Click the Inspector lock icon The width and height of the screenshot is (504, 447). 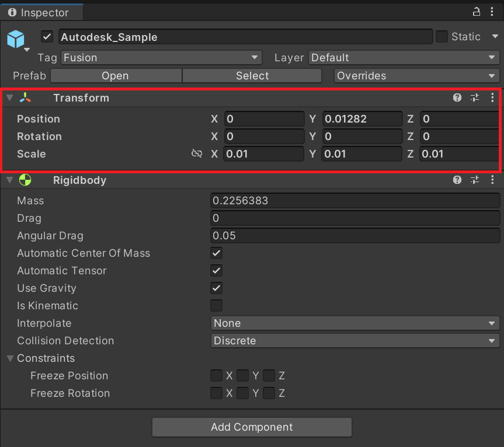click(x=477, y=12)
